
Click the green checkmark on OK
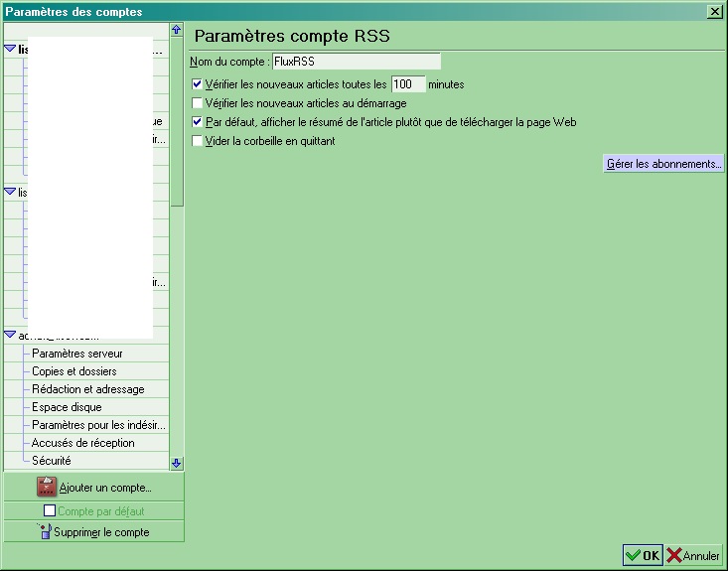(x=632, y=556)
